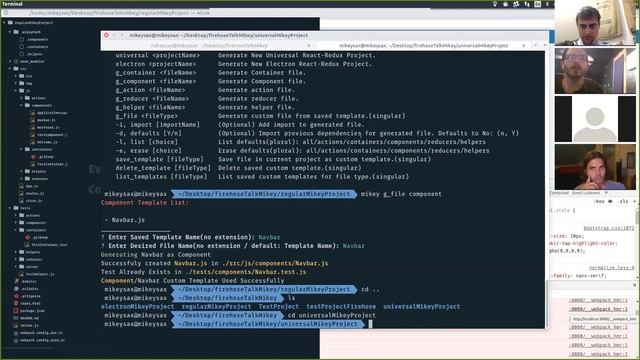Screen dimensions: 640x360
Task: Collapse the src folder
Action: 10,69
